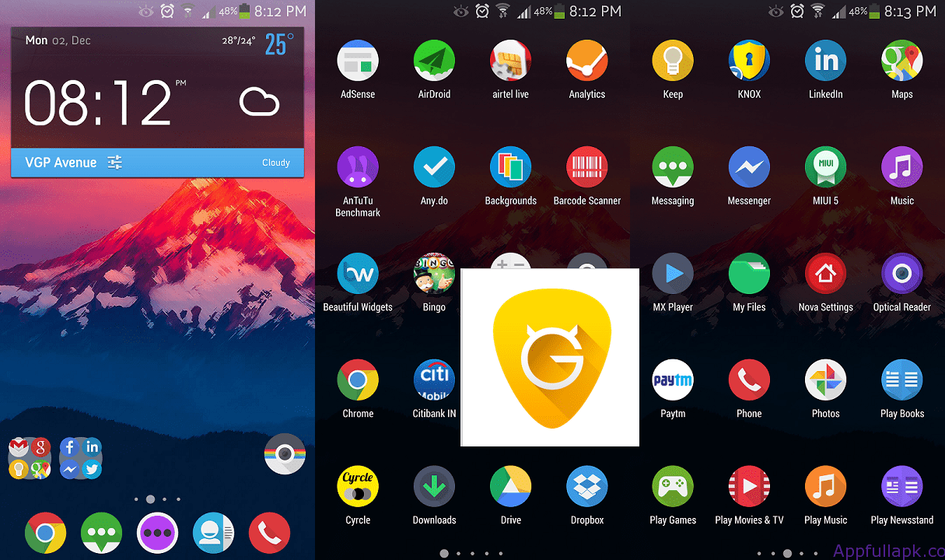Tap the camera shortcut on the home screen
Image resolution: width=945 pixels, height=560 pixels.
pos(285,454)
